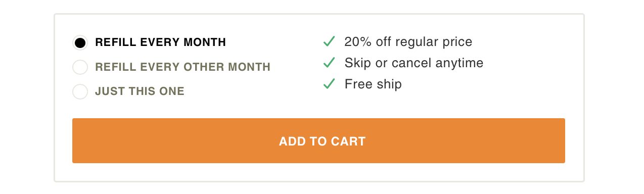Click the '20% off regular price' benefit text
Viewport: 644px width, 194px height.
(408, 42)
